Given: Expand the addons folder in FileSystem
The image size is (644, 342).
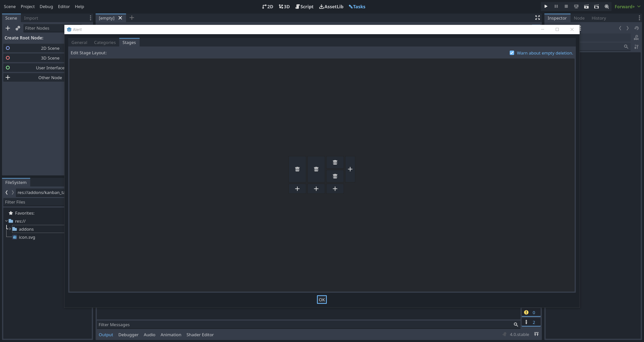Looking at the screenshot, I should [x=10, y=229].
